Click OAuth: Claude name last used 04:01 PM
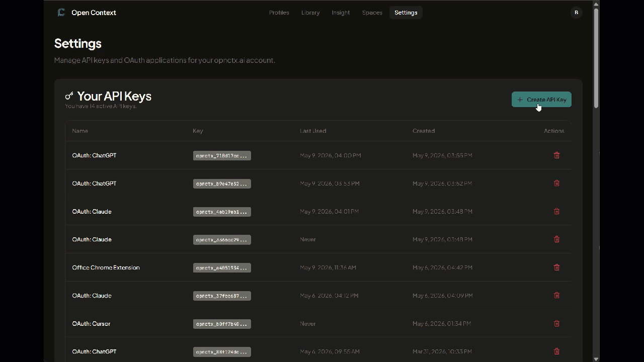644x362 pixels. pos(92,212)
